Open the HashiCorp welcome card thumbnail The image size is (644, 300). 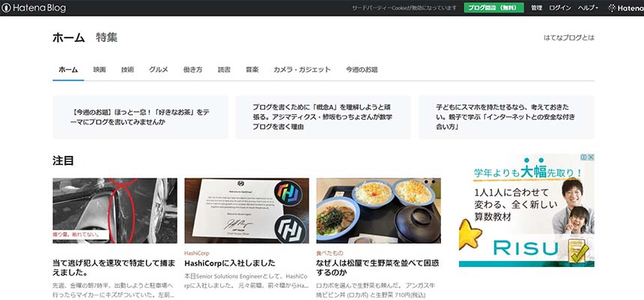[x=246, y=210]
